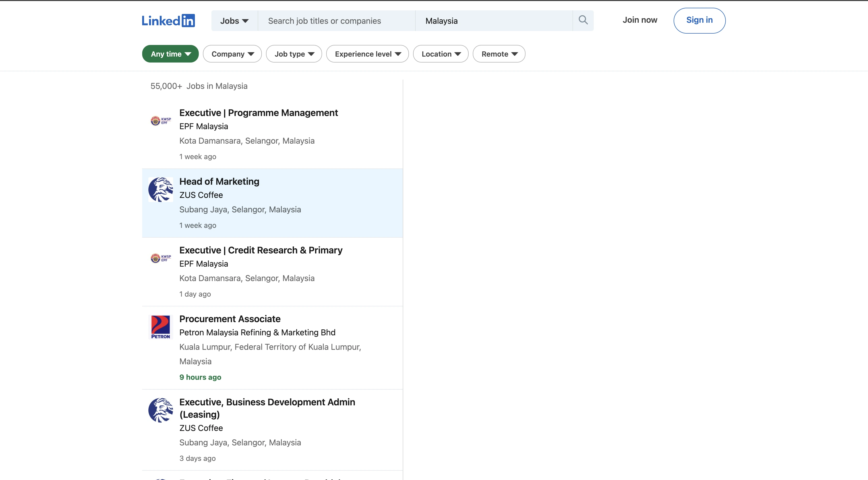This screenshot has width=868, height=480.
Task: Expand the Job type filter
Action: [294, 54]
